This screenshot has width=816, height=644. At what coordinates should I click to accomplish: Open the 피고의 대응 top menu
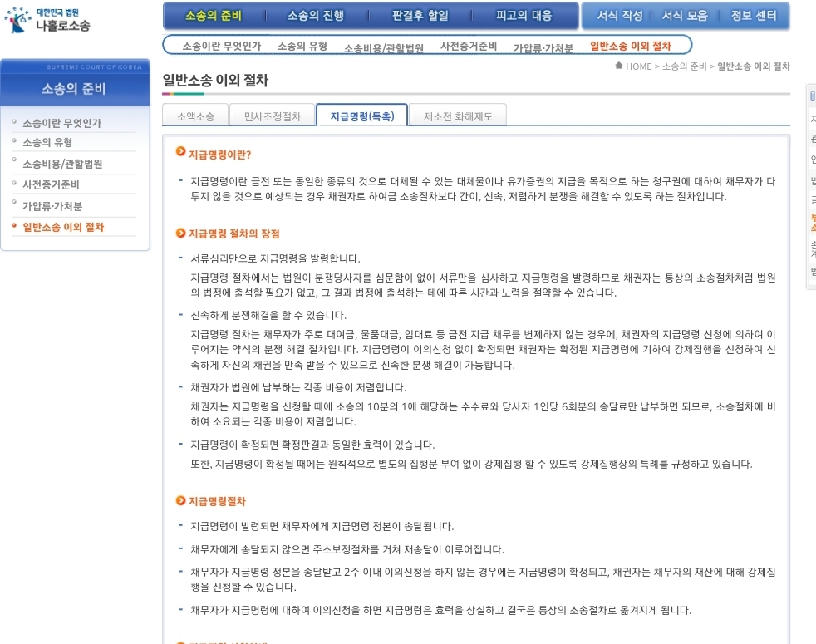524,16
